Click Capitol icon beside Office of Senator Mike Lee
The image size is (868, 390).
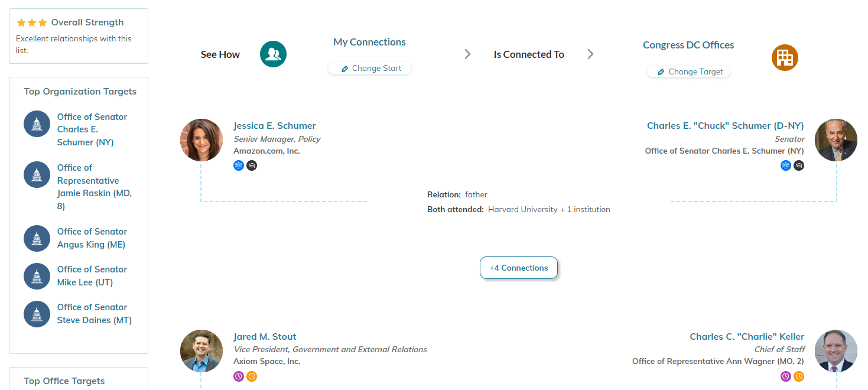pos(37,276)
